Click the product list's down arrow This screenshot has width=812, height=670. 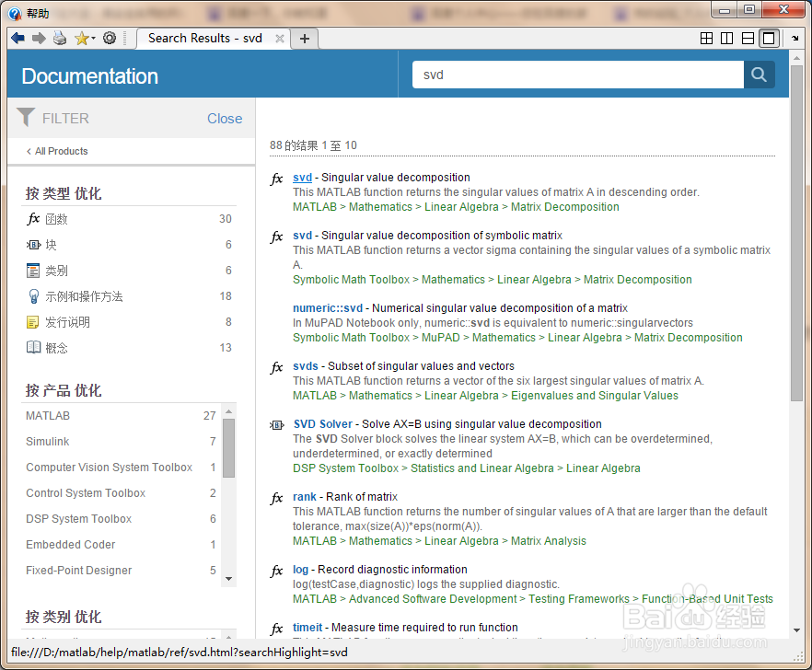[x=229, y=579]
